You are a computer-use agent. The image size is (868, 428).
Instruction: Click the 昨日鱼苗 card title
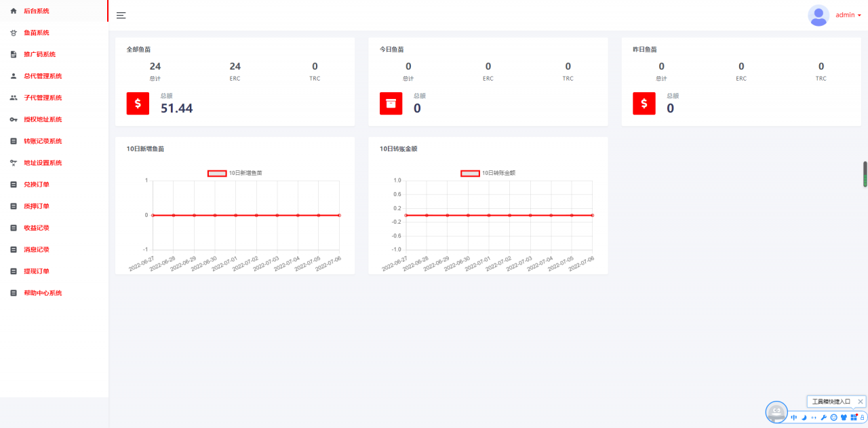click(645, 50)
